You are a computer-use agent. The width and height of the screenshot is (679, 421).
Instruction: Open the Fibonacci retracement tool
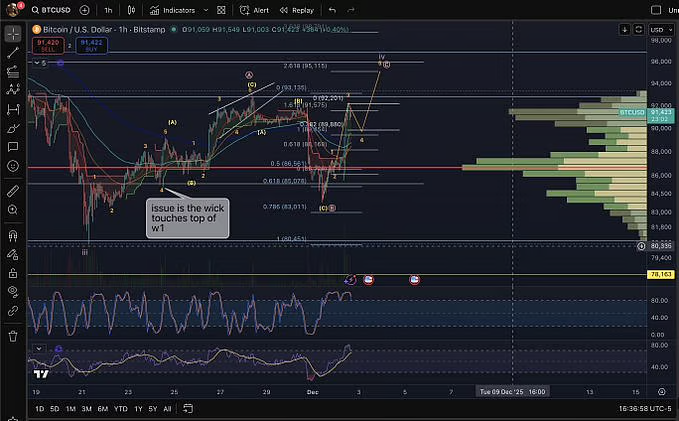12,71
